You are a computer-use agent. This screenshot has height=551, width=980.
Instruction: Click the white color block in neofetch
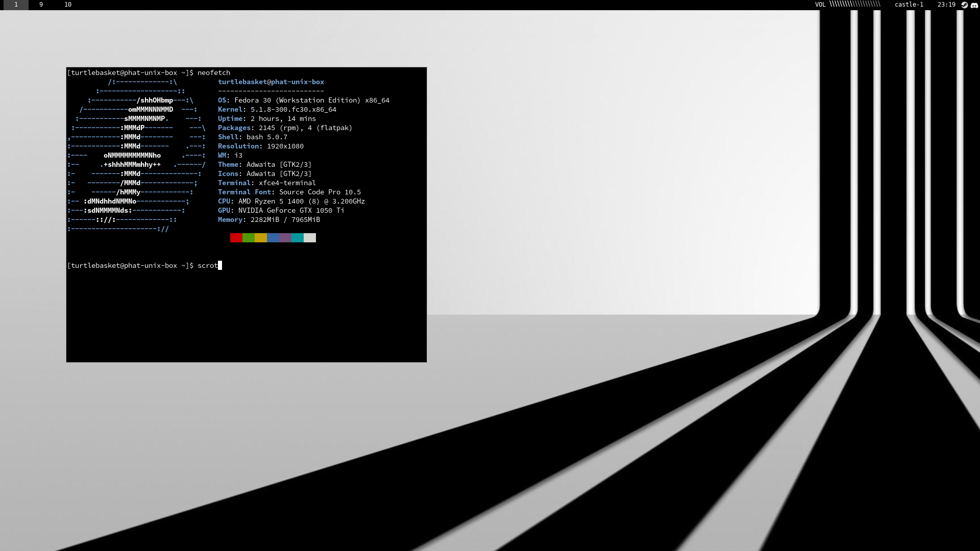tap(310, 238)
